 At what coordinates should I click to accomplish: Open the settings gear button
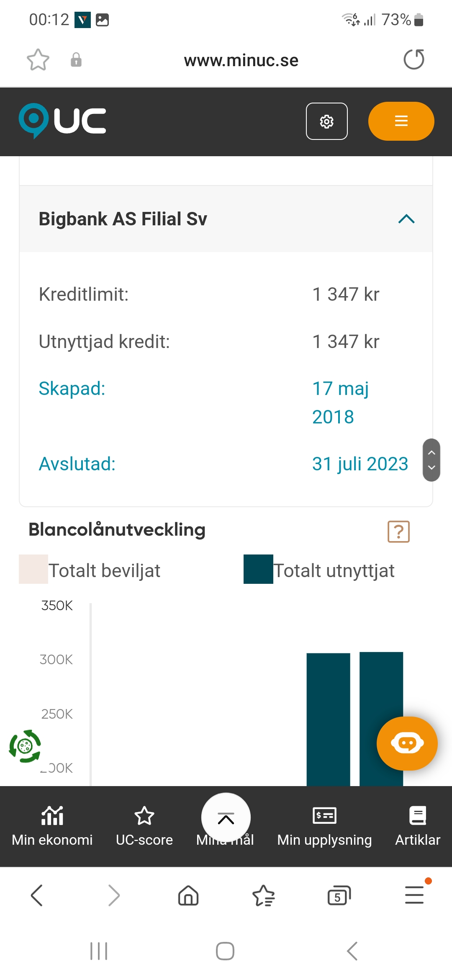coord(326,121)
